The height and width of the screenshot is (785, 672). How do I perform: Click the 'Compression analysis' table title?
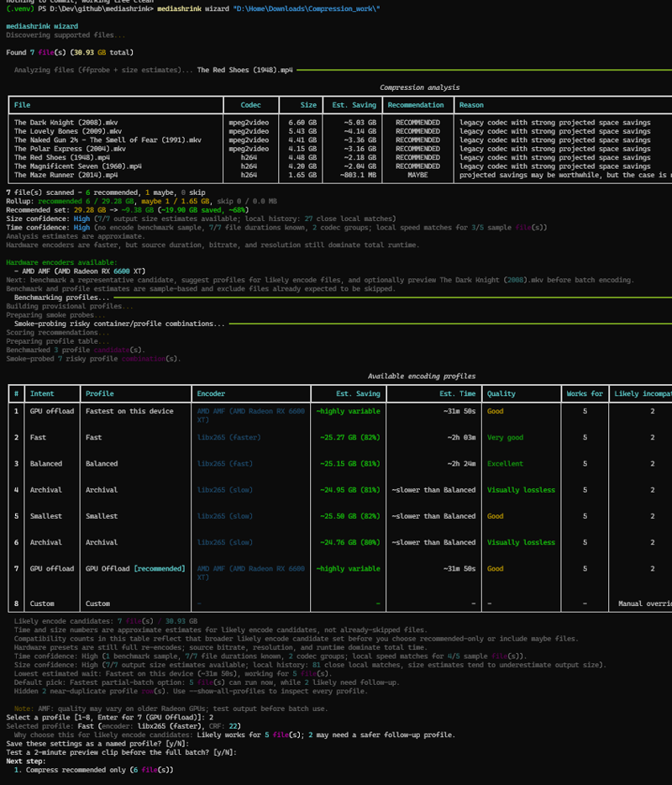[x=419, y=87]
